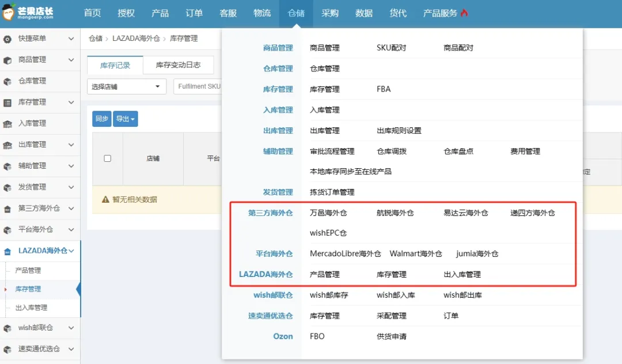Select 产品管理 in sidebar LAZADA submenu
Viewport: 622px width, 364px height.
click(28, 271)
